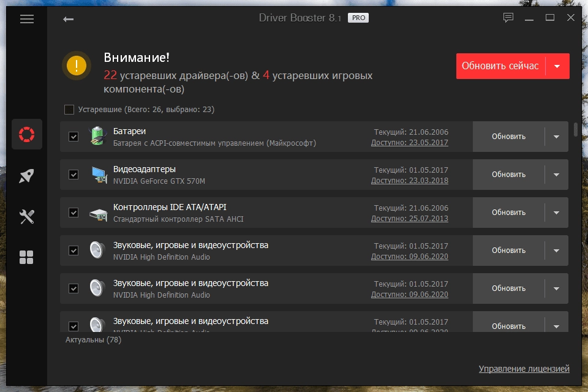Screen dimensions: 588x392
Task: Uncheck third partially visible audio row checkbox
Action: (x=73, y=326)
